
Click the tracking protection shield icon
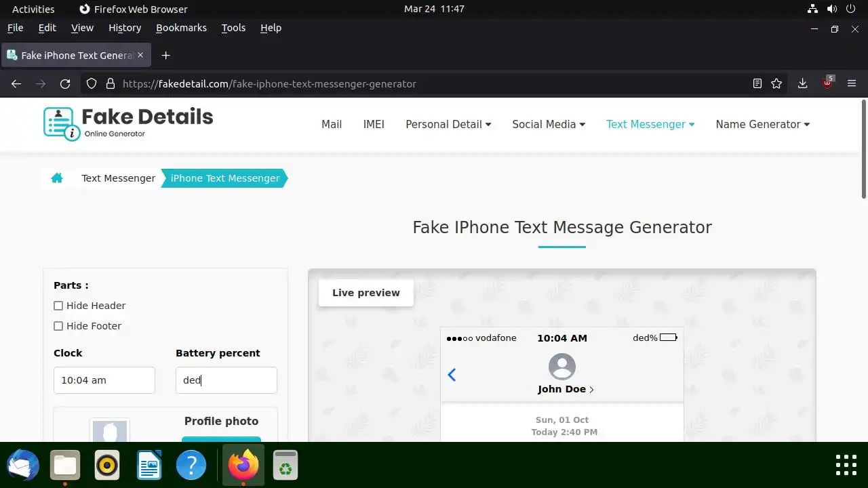coord(92,84)
